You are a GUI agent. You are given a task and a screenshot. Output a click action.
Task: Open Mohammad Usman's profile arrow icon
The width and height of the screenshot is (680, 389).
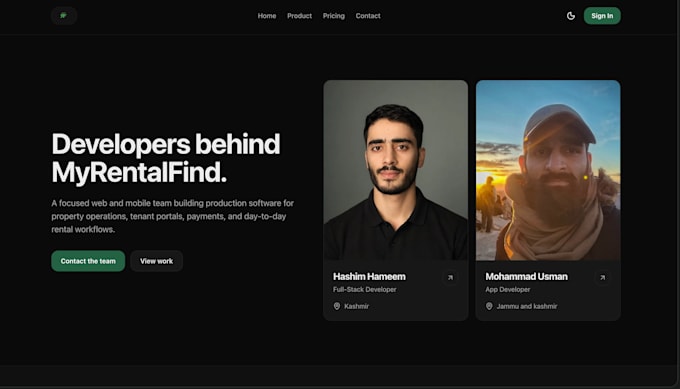[x=602, y=278]
